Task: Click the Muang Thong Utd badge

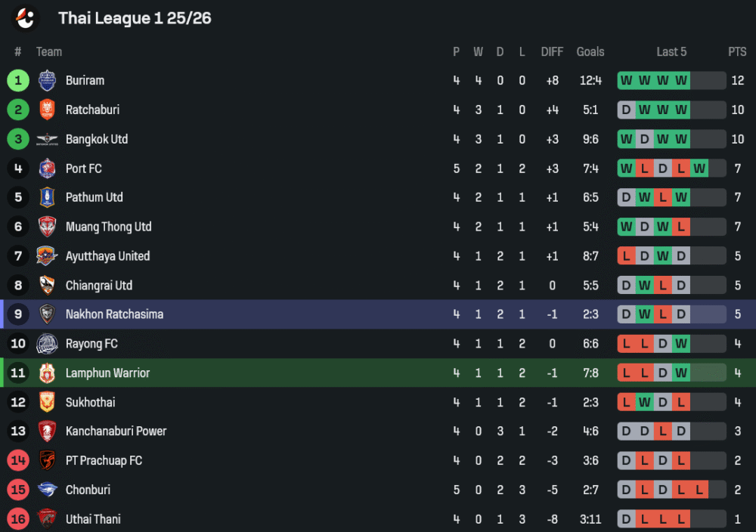Action: click(47, 227)
